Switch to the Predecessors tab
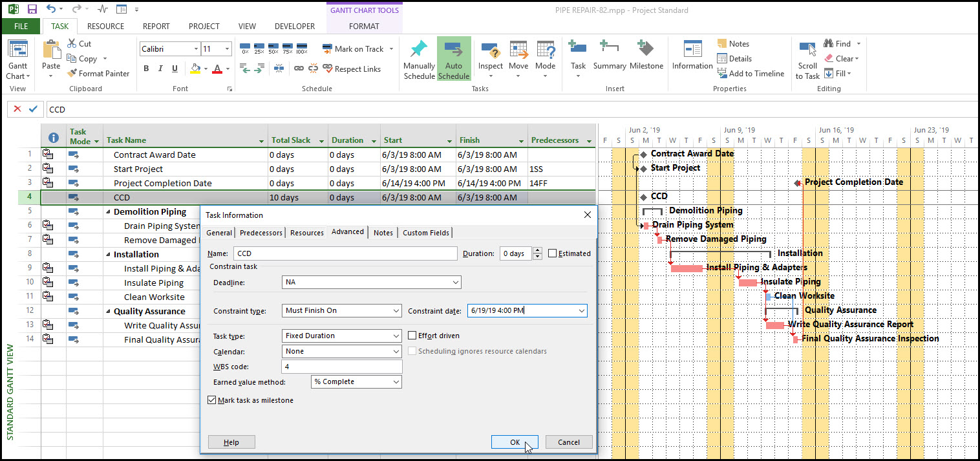The image size is (980, 461). (261, 233)
